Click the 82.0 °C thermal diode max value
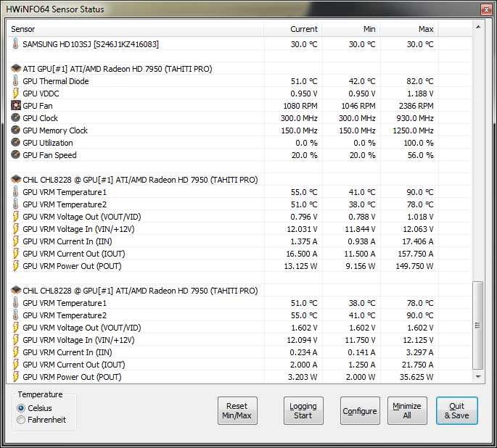The height and width of the screenshot is (448, 497). click(419, 81)
